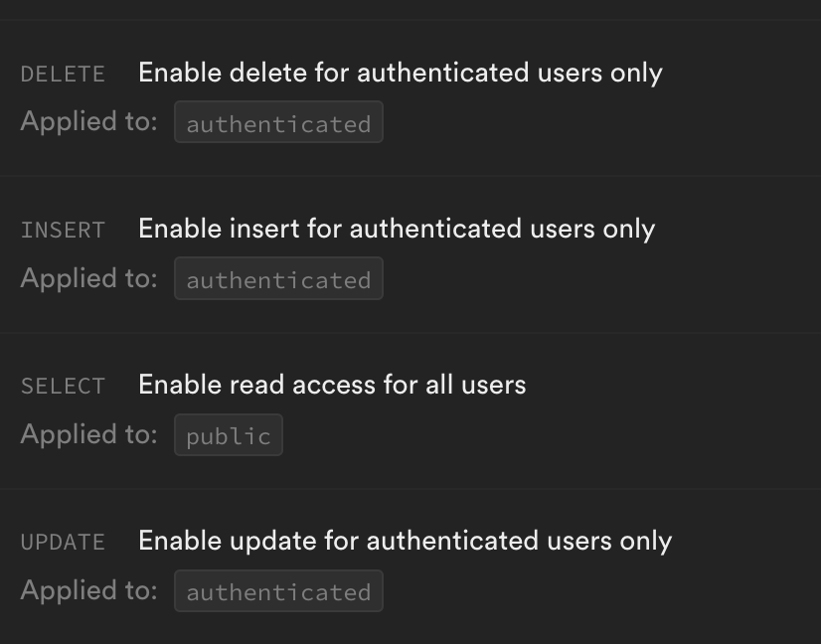Click divider line between SELECT and UPDATE policies

click(410, 488)
